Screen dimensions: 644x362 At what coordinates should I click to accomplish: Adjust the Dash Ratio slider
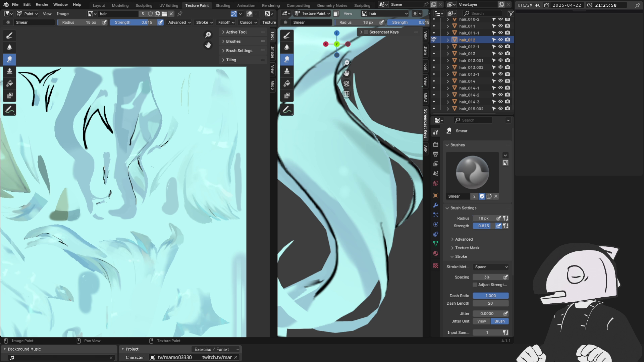(491, 296)
